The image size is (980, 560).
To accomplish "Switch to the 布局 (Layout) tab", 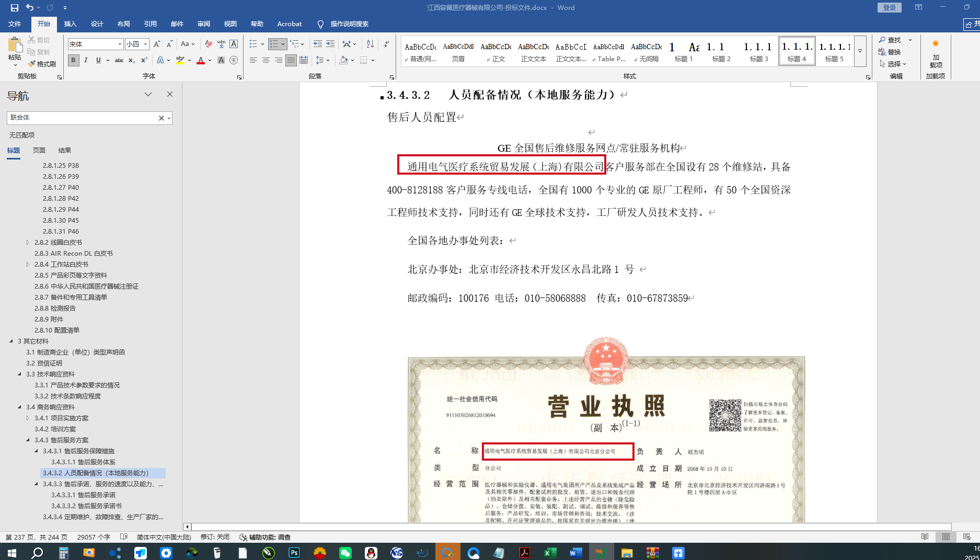I will (124, 24).
